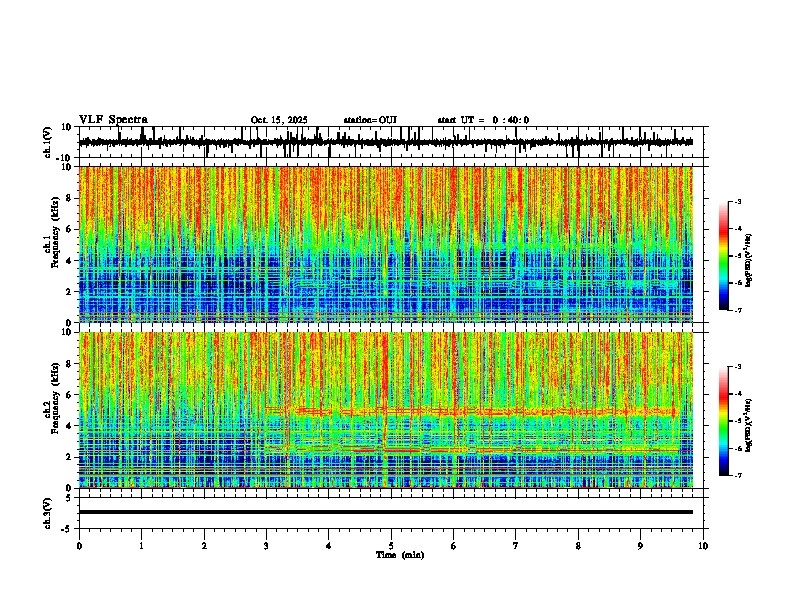Click inside the ch.1 spectrogram panel

(386, 244)
